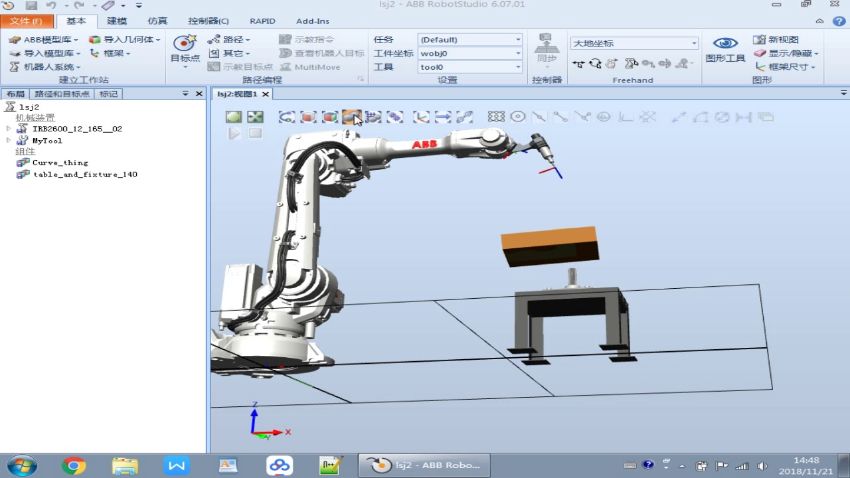850x478 pixels.
Task: Switch to the 标记 panel tab
Action: point(108,94)
